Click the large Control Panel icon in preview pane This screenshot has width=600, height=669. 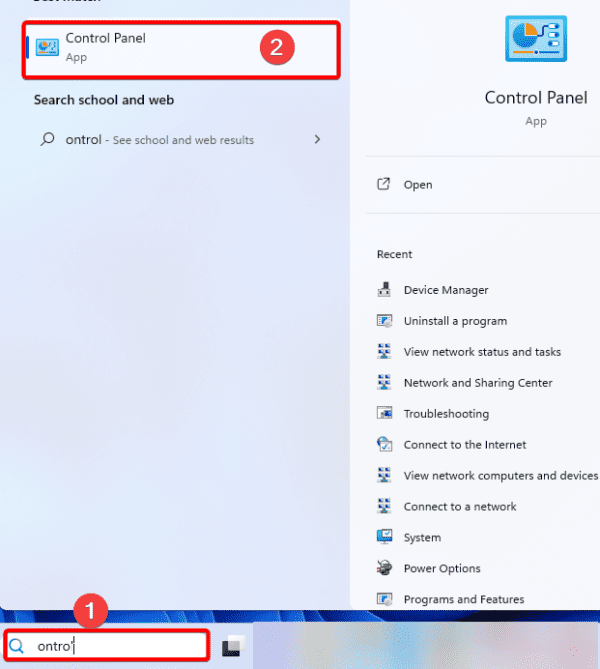(536, 39)
